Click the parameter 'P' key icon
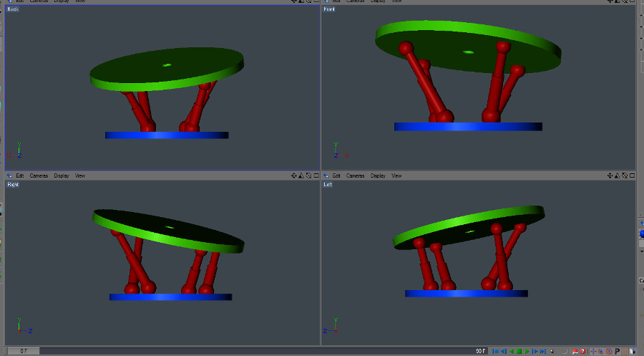This screenshot has height=356, width=644. click(617, 351)
